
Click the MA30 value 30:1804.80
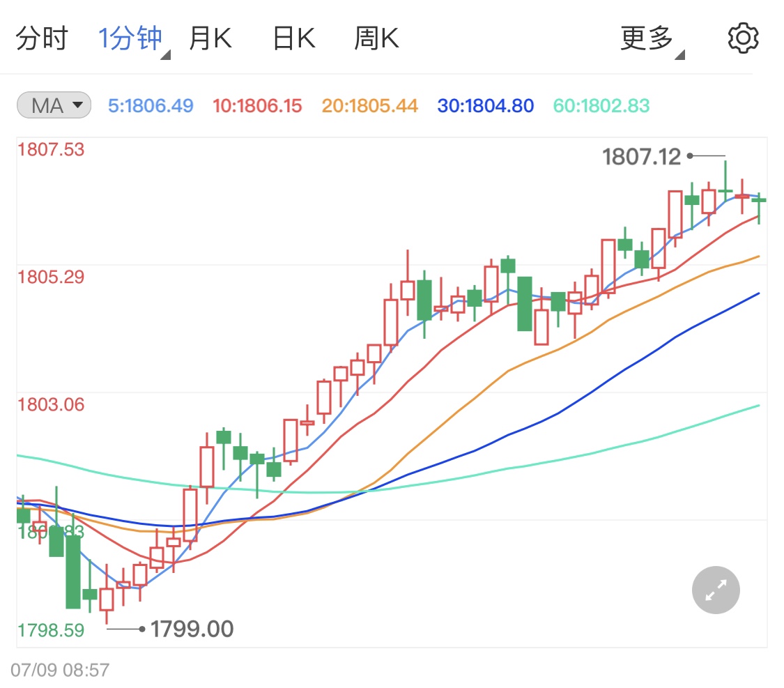click(x=486, y=105)
